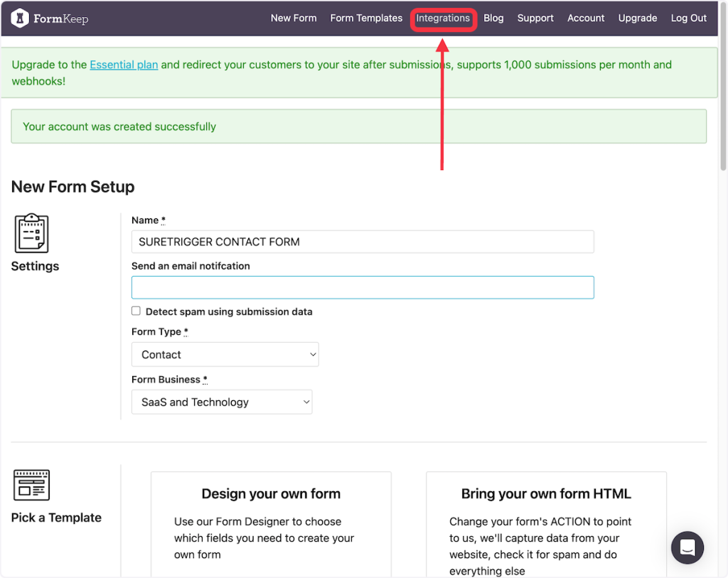The image size is (728, 578).
Task: Expand the Form Type dropdown
Action: [225, 355]
